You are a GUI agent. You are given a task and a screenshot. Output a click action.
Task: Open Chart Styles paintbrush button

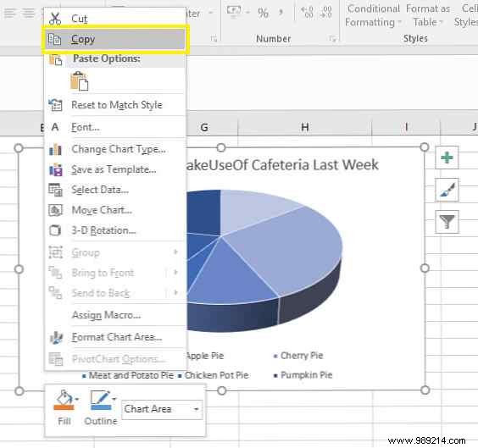pos(447,190)
